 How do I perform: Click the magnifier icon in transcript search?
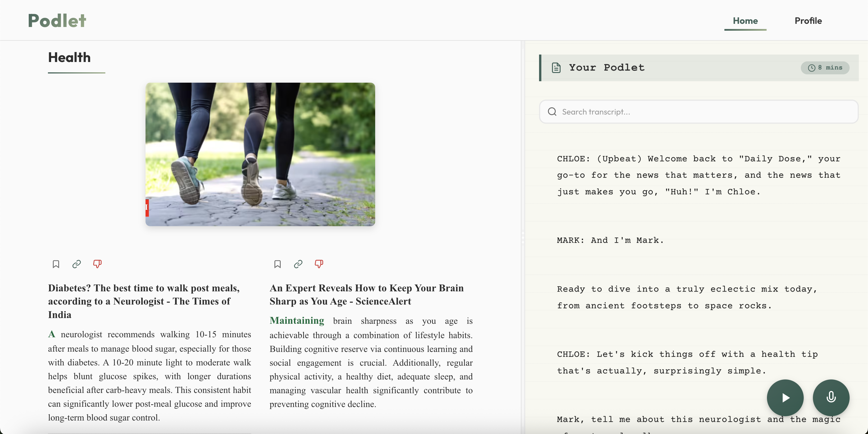tap(552, 112)
